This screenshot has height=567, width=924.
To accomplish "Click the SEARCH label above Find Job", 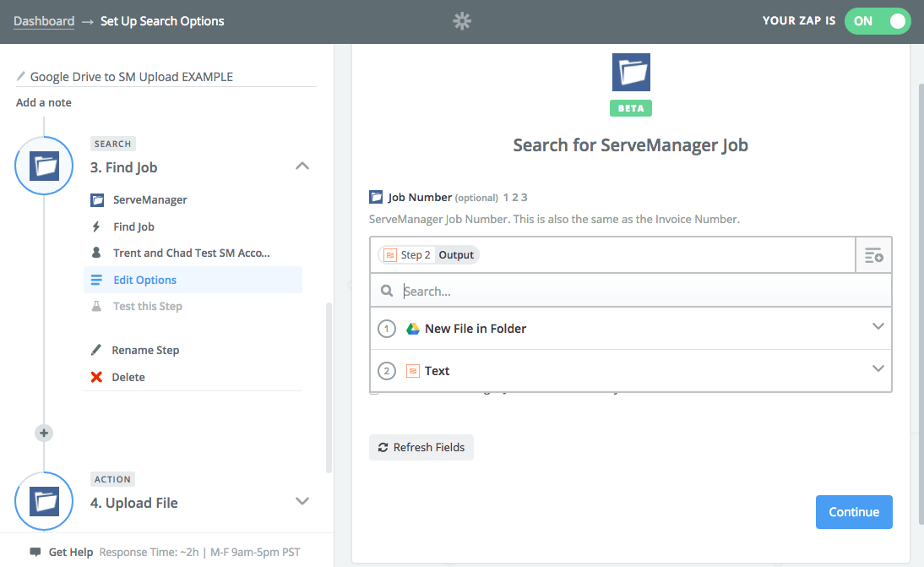I will [x=112, y=144].
